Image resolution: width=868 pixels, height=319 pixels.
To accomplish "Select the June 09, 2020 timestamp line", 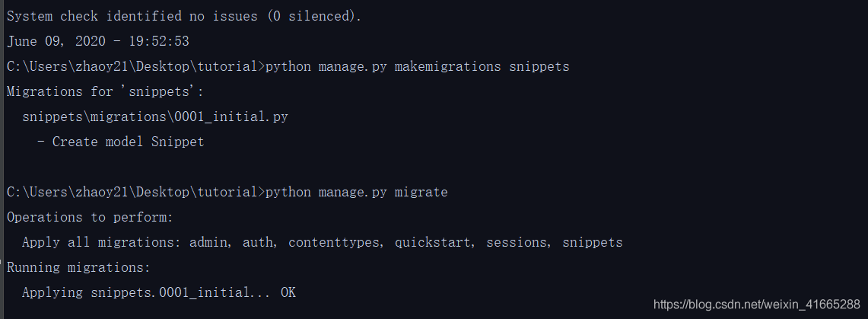I will click(x=97, y=41).
